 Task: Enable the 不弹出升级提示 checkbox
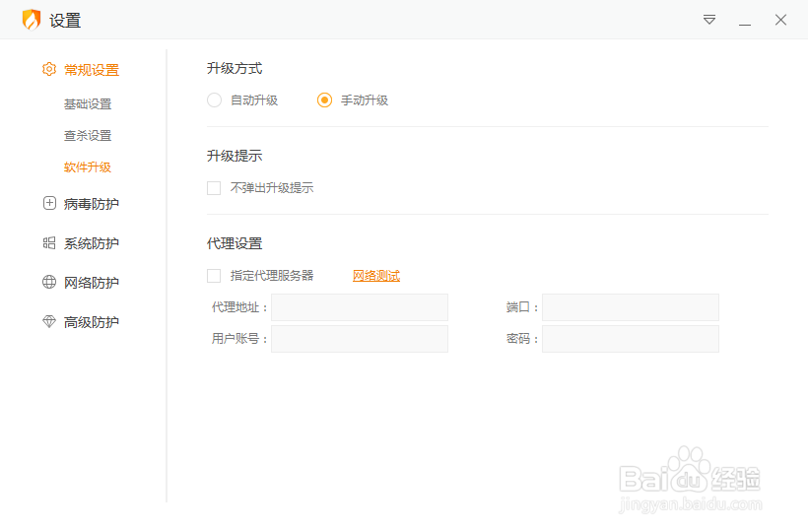coord(214,187)
